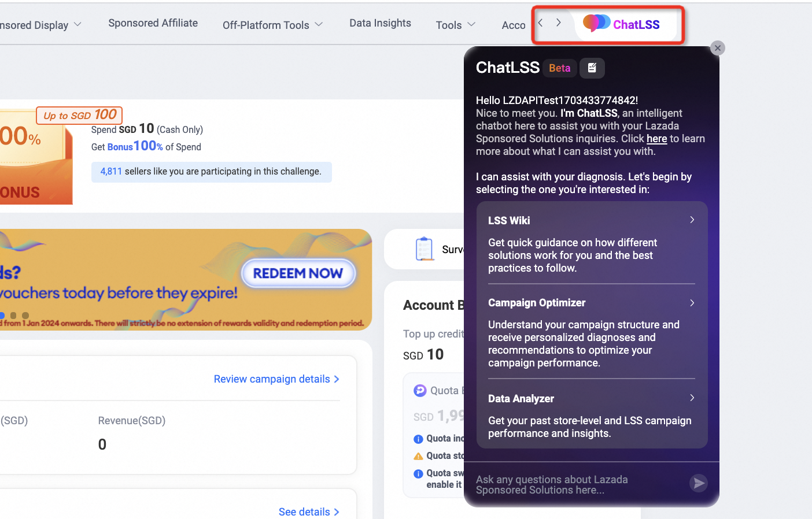
Task: Click the REDEEM NOW button
Action: pyautogui.click(x=298, y=273)
